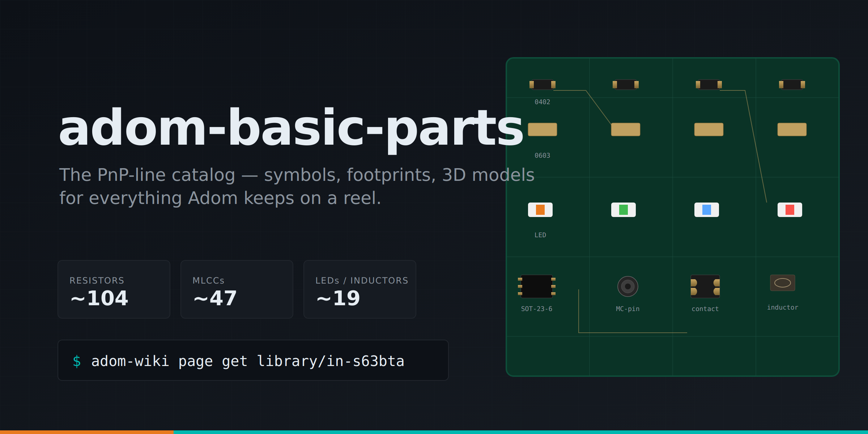Open the MLCCs ~47 stat card
The height and width of the screenshot is (434, 868).
coord(237,289)
